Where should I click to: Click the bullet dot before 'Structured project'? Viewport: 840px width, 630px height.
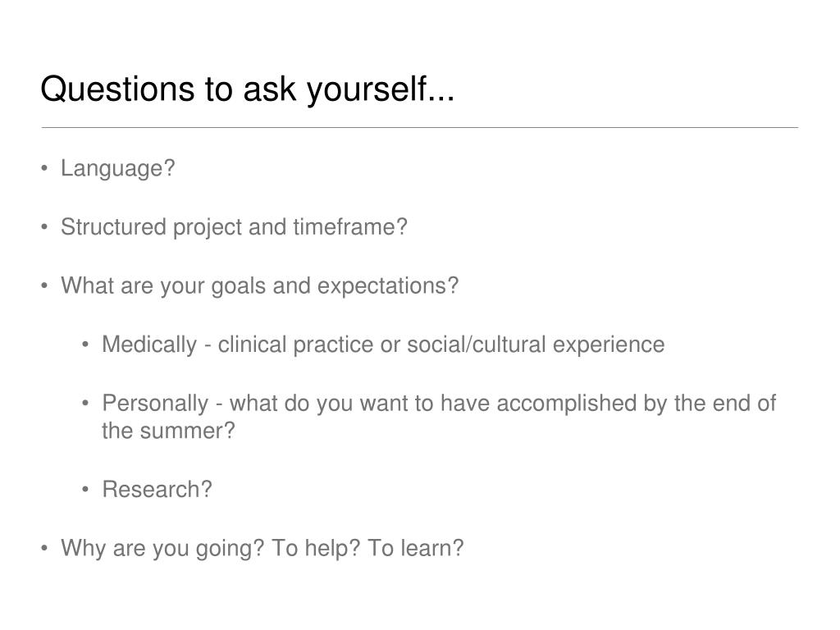click(44, 228)
